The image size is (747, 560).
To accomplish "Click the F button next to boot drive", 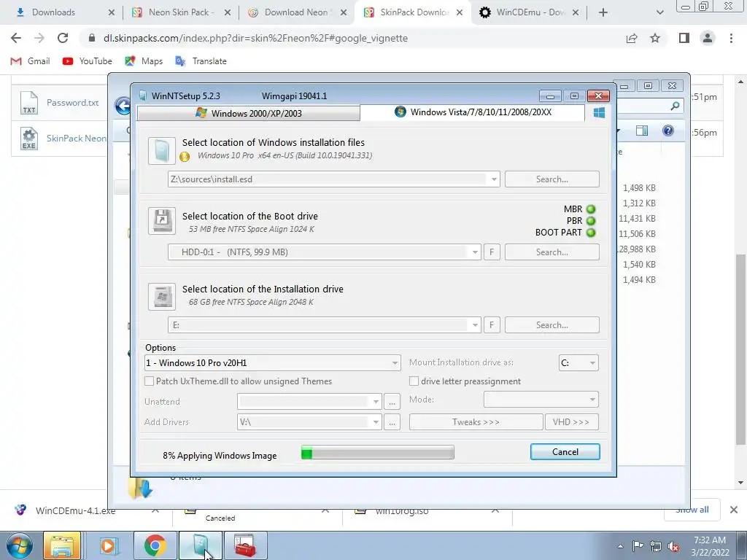I will coord(492,252).
